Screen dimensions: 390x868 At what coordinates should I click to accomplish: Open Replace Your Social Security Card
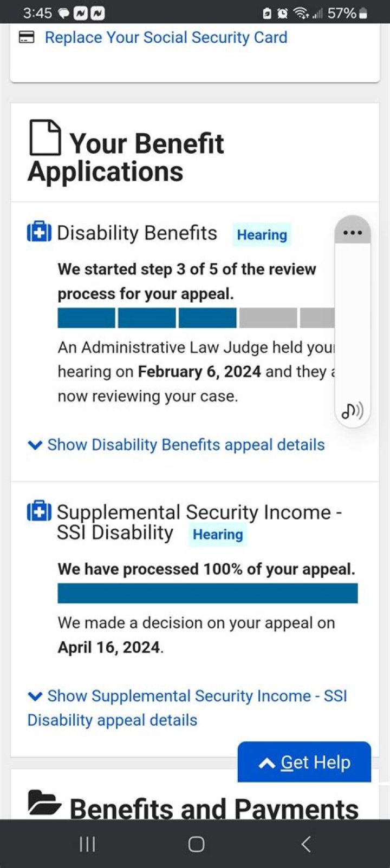166,37
